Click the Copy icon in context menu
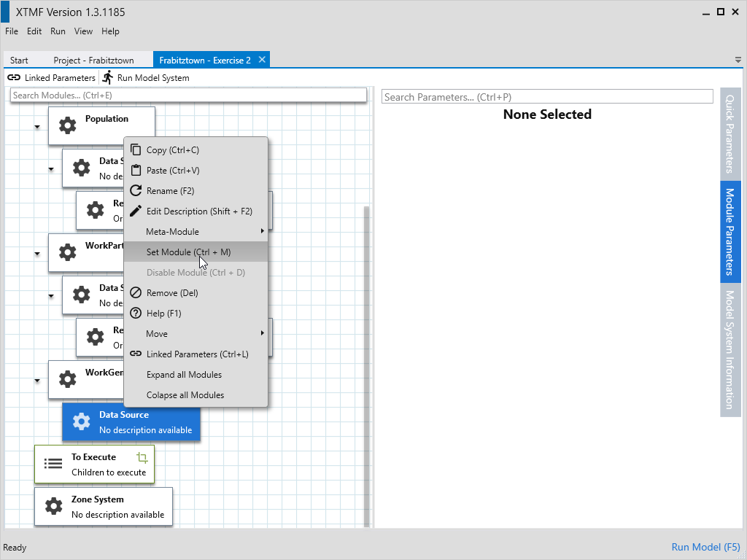Image resolution: width=747 pixels, height=560 pixels. [x=135, y=150]
